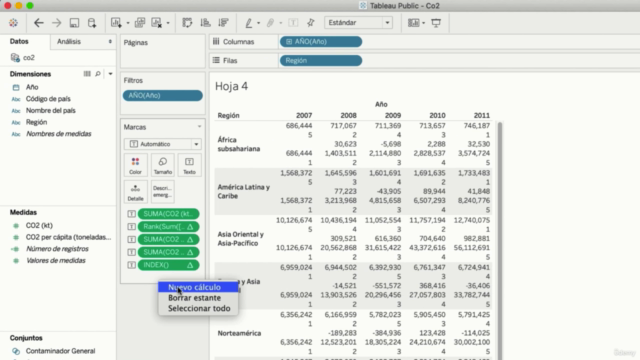Viewport: 640px width, 360px height.
Task: Click the SUMA(CO2 (kt pill in Marcas
Action: [169, 214]
